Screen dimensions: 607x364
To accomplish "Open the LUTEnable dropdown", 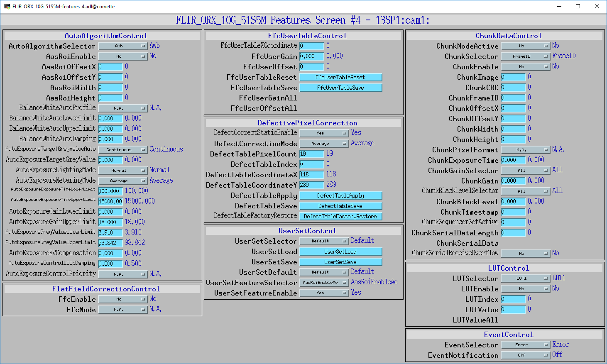I will 526,289.
